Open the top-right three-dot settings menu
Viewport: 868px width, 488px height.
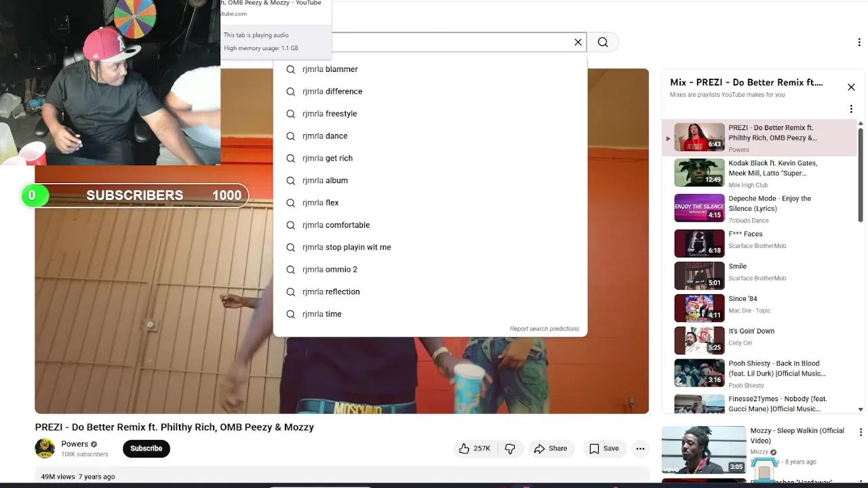click(x=859, y=42)
